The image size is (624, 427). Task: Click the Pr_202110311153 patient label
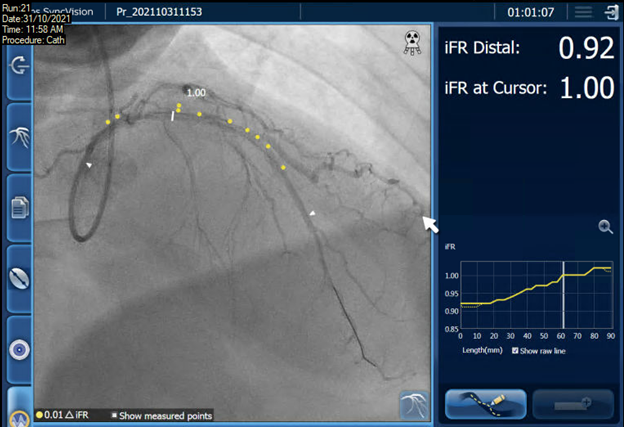(x=159, y=12)
